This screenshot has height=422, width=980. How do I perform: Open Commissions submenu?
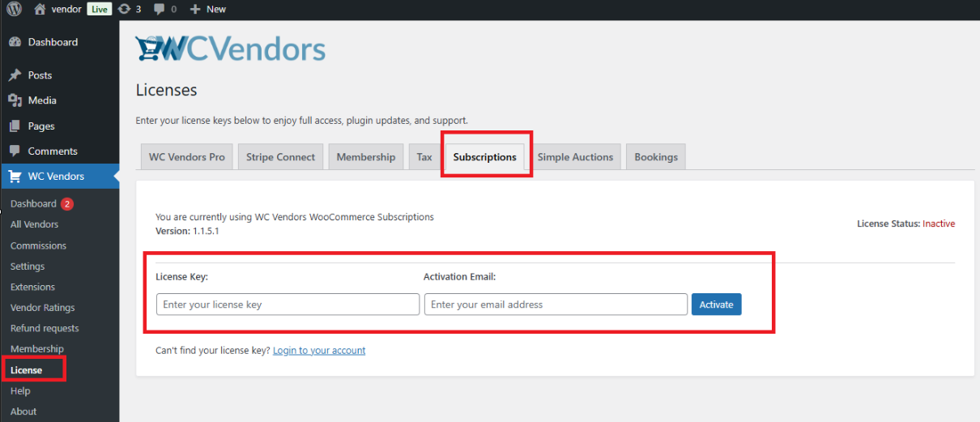pos(39,245)
